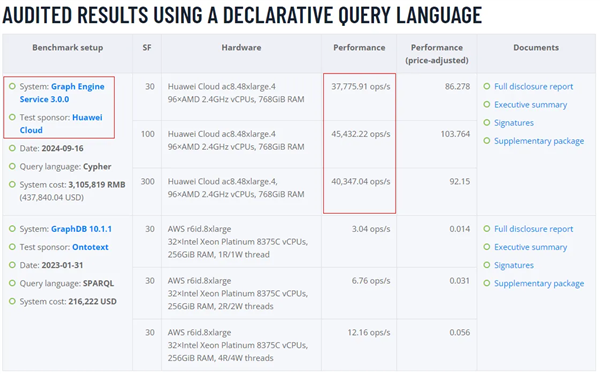Click the Documents column header

tap(536, 47)
